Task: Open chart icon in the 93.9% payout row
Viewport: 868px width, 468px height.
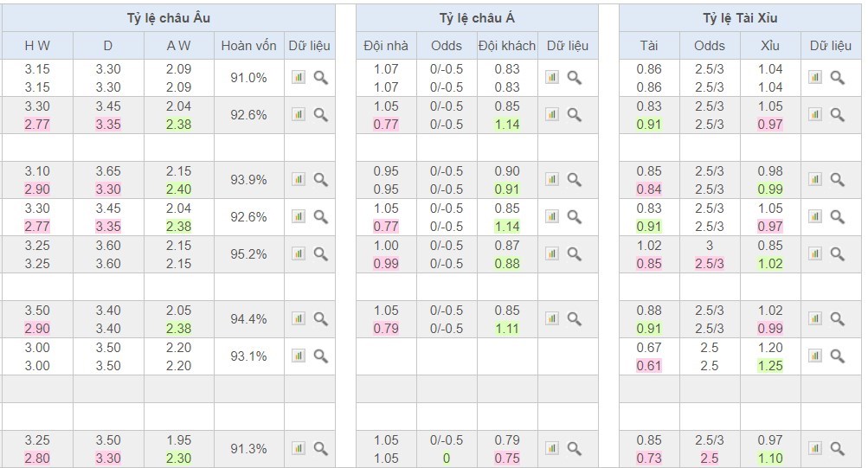Action: tap(299, 179)
